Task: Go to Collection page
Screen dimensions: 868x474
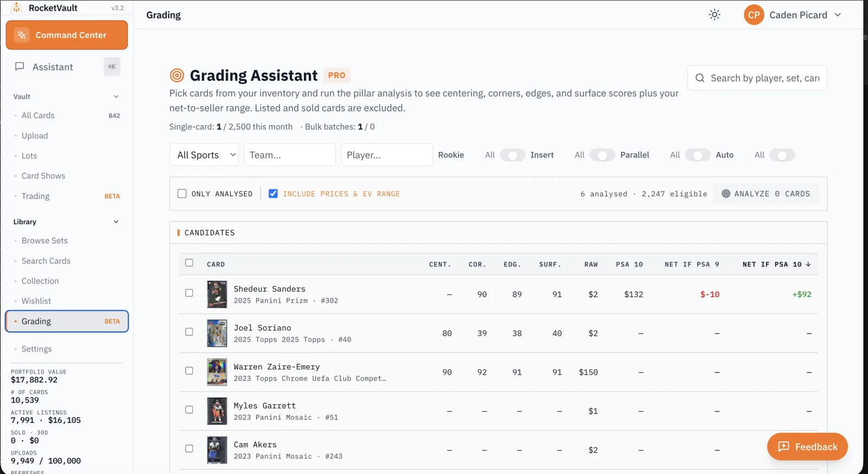Action: point(67,281)
